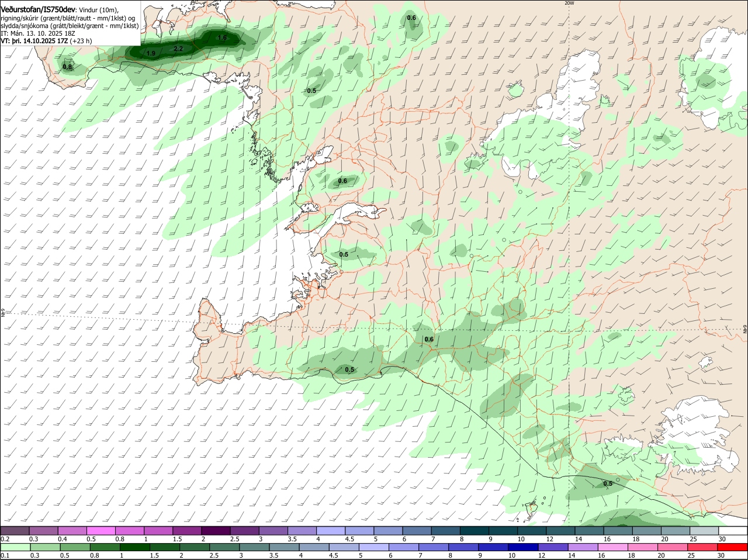The height and width of the screenshot is (560, 748).
Task: Click the pure red 30 swatch ending the lower legend
Action: click(x=732, y=547)
